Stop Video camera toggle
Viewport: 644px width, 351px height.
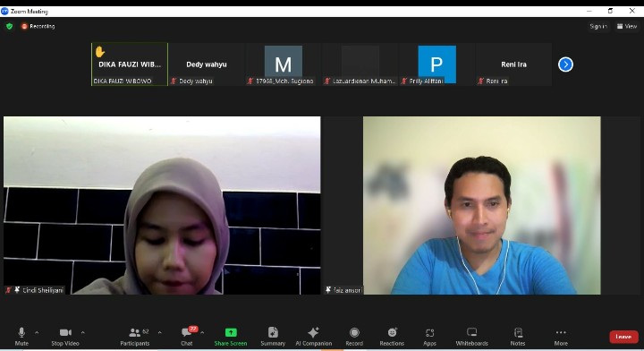[65, 337]
